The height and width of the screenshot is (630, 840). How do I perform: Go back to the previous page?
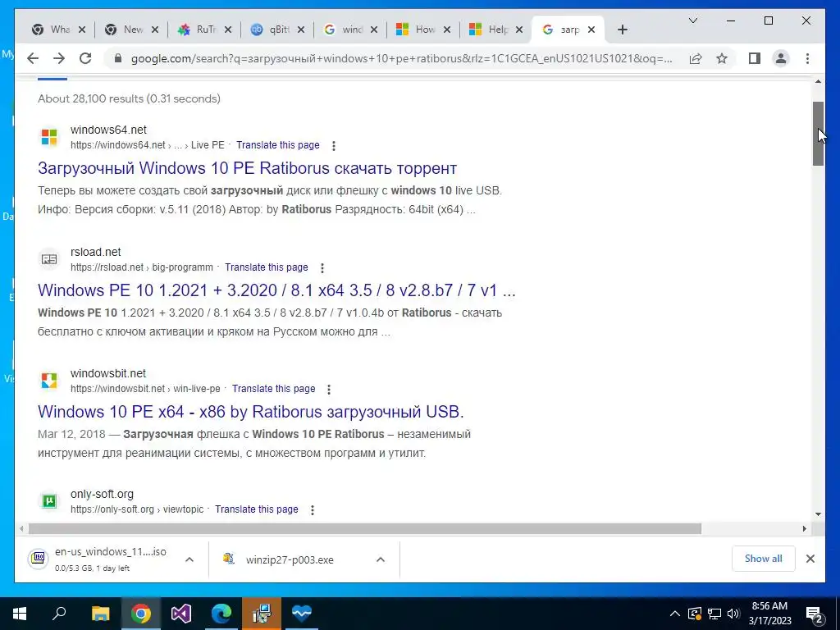33,58
